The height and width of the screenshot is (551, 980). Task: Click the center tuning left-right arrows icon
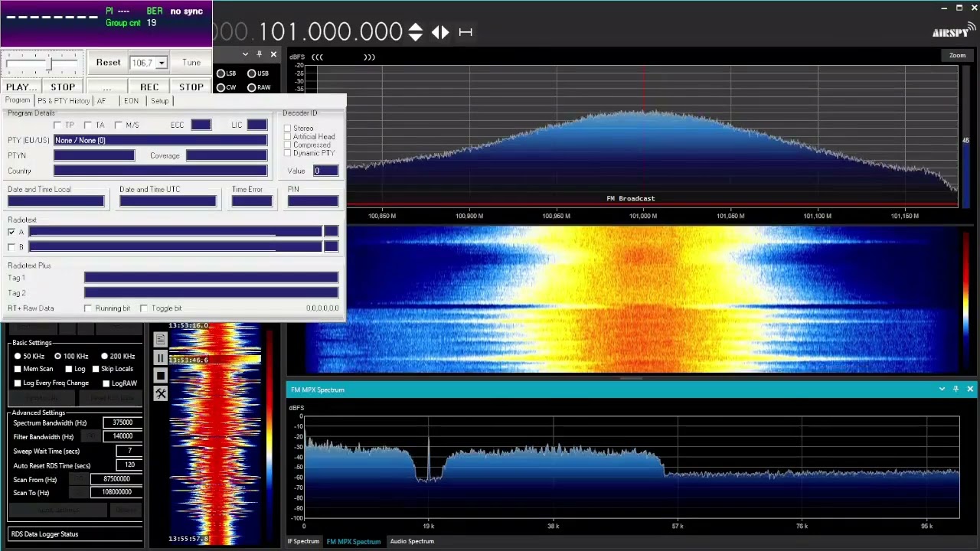(440, 32)
